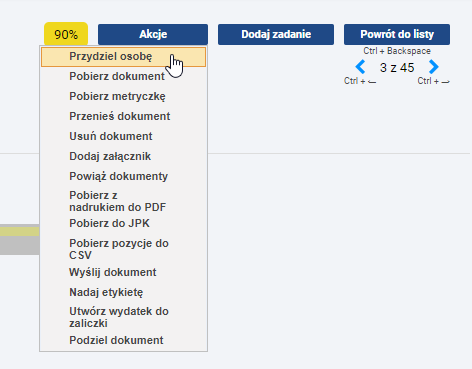
Task: Open the Akcje dropdown button
Action: [153, 34]
